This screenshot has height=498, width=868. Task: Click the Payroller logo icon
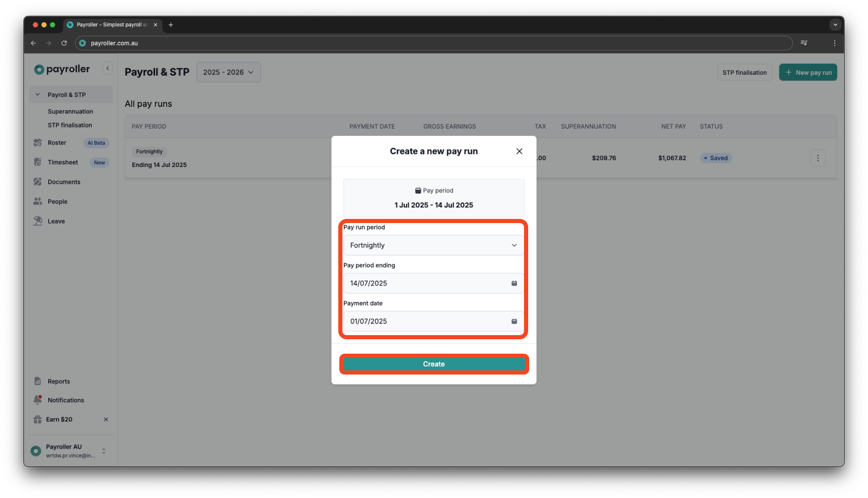coord(39,68)
